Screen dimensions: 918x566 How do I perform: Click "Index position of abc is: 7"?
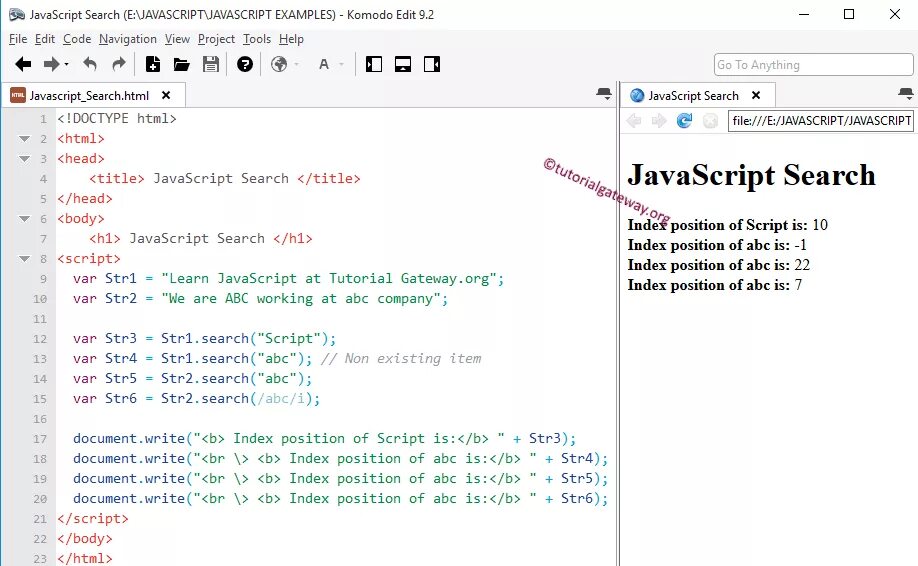(x=715, y=285)
